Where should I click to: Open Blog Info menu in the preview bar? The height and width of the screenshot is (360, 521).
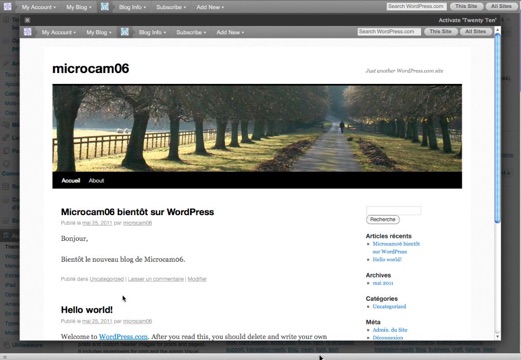coord(152,32)
